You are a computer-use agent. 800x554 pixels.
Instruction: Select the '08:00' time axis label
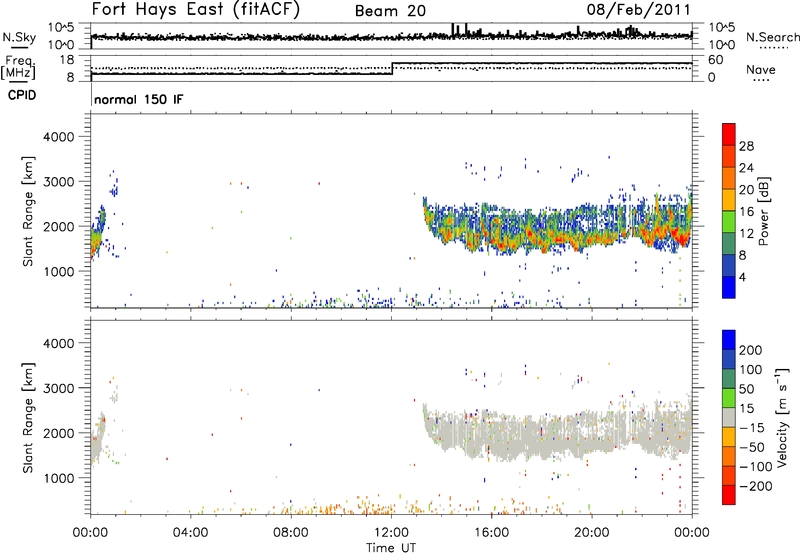[291, 533]
